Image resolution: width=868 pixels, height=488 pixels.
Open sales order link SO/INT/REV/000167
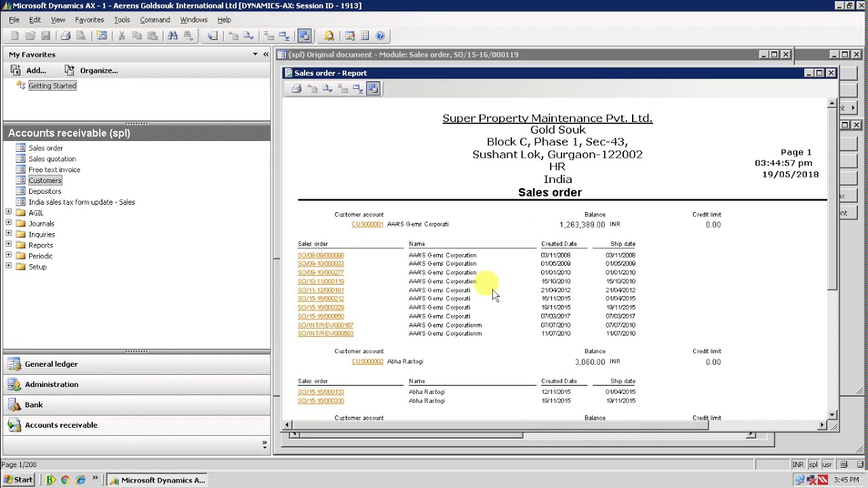pyautogui.click(x=325, y=325)
